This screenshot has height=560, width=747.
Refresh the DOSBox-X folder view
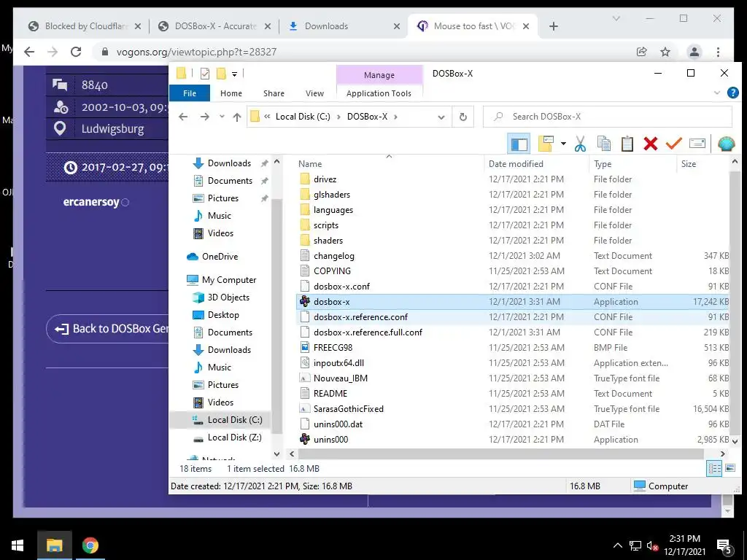click(462, 117)
